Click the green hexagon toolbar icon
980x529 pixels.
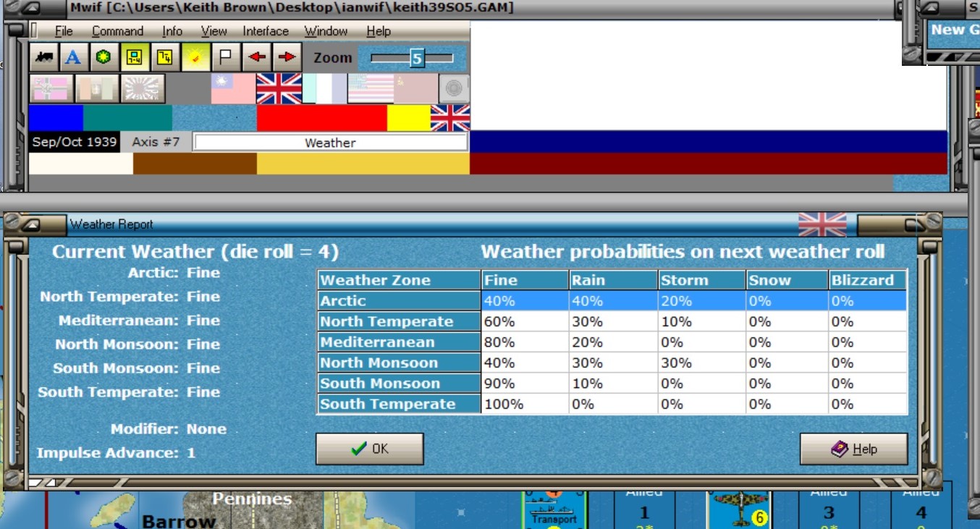(104, 57)
